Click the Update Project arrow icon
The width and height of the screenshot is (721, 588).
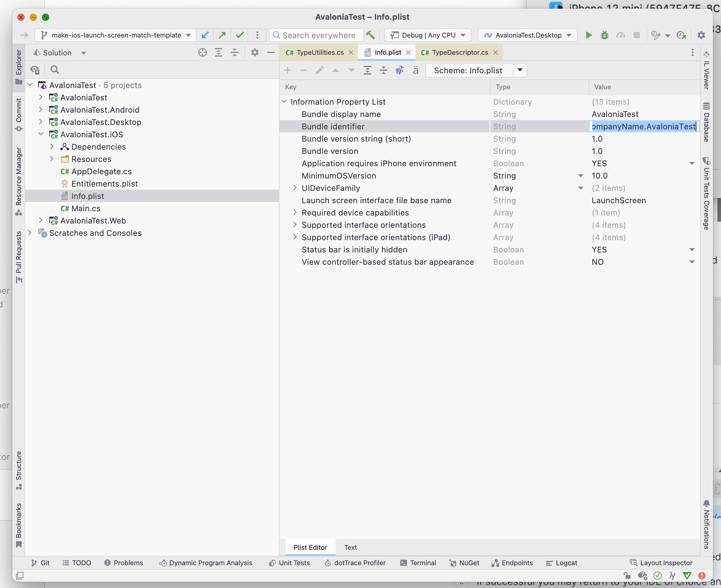(x=205, y=35)
